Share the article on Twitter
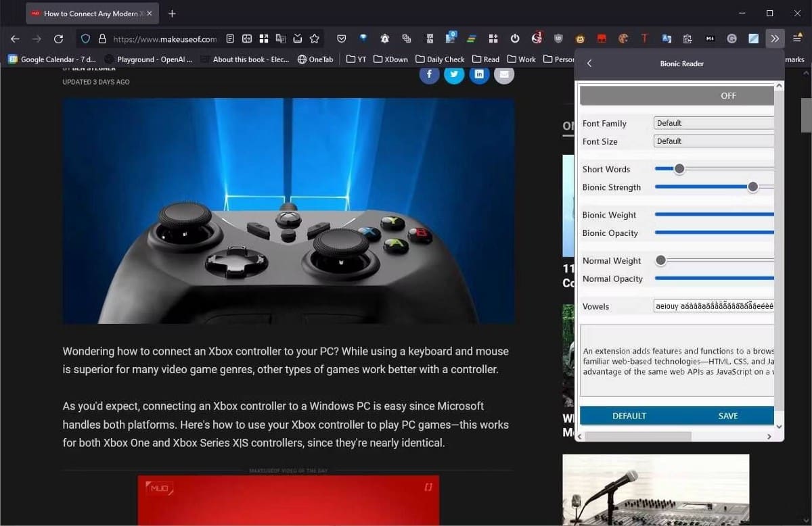The image size is (812, 526). point(454,74)
